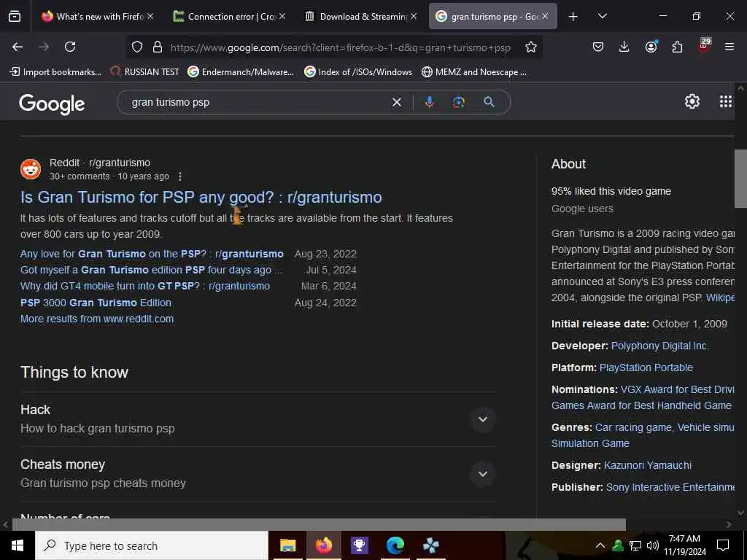Open Firefox View tab list icon
Screen dimensions: 747x560
[15, 16]
